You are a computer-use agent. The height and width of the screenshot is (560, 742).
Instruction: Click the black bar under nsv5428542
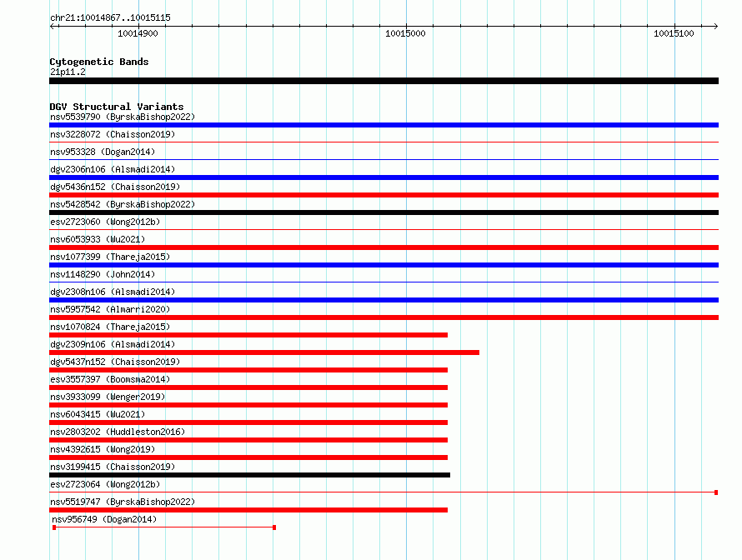[384, 212]
